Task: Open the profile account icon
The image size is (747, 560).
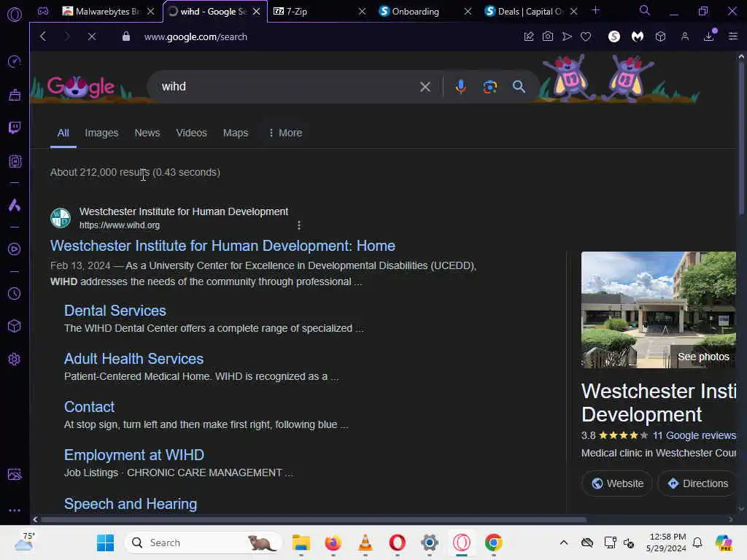Action: (x=684, y=36)
